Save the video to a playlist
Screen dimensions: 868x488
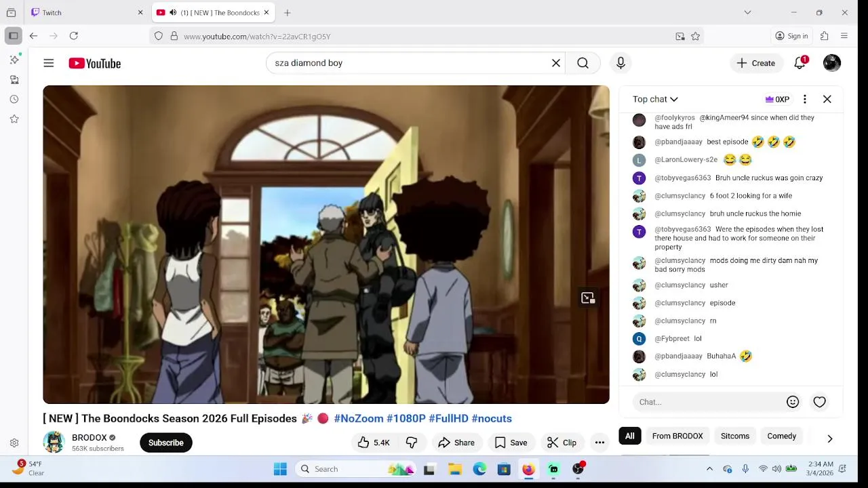511,443
